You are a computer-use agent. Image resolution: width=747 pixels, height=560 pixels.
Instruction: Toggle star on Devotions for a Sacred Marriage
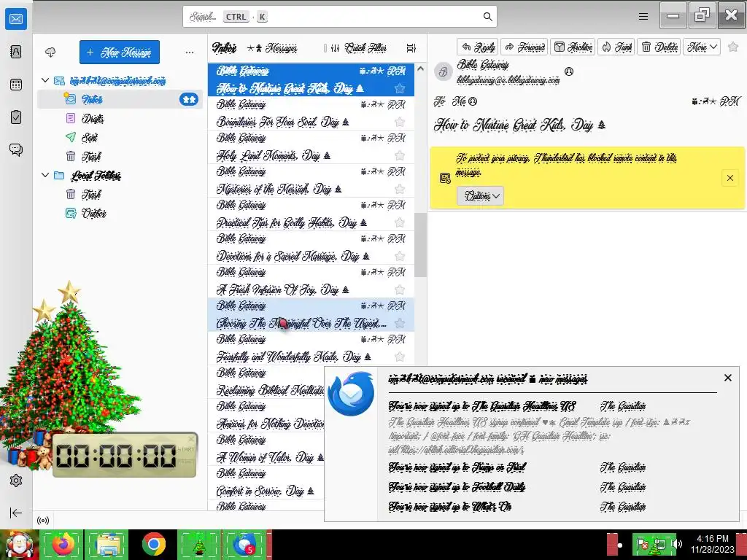(400, 256)
